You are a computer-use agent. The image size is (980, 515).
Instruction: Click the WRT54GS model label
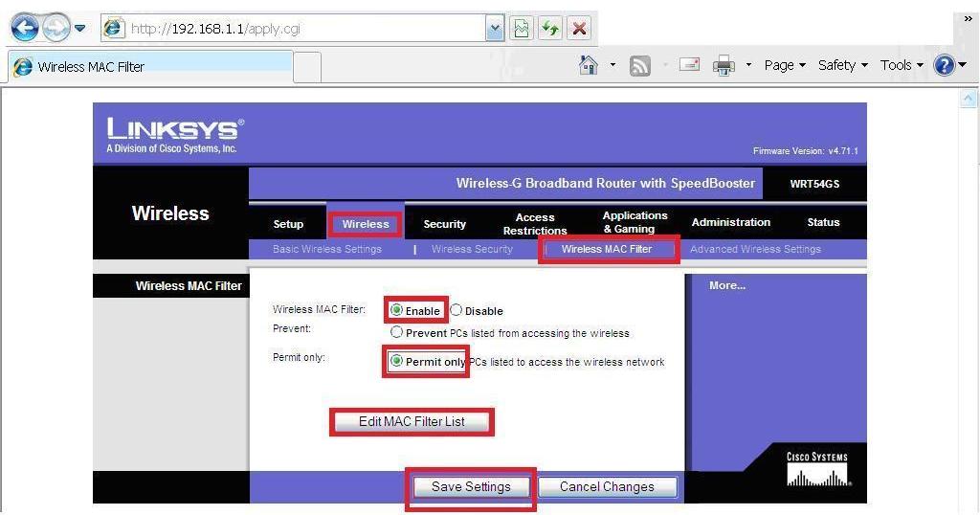click(x=814, y=184)
